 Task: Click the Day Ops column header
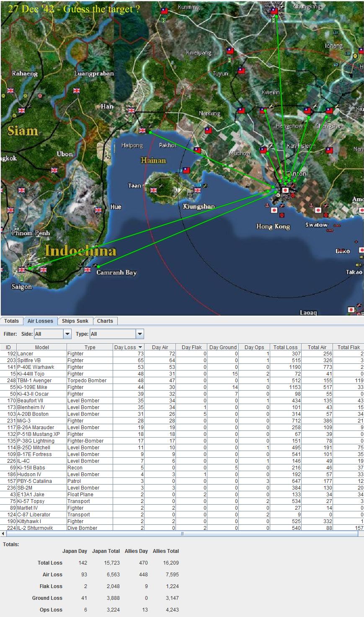255,347
